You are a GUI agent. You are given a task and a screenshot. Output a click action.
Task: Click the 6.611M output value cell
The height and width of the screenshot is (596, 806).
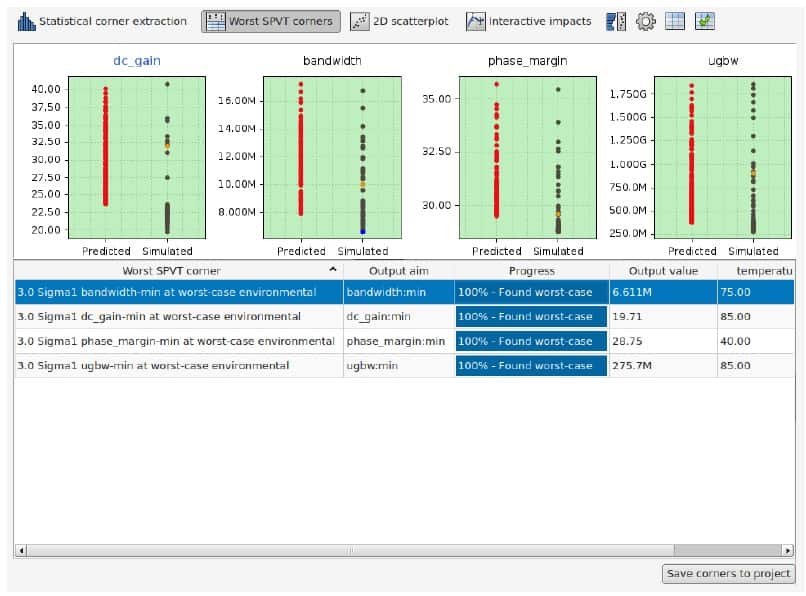pyautogui.click(x=663, y=292)
